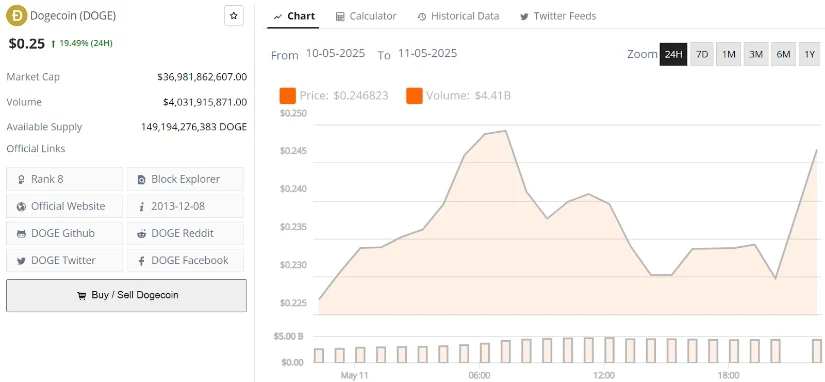Screen dimensions: 825x382
Task: Click the $5.00 B volume axis label
Action: coord(288,336)
